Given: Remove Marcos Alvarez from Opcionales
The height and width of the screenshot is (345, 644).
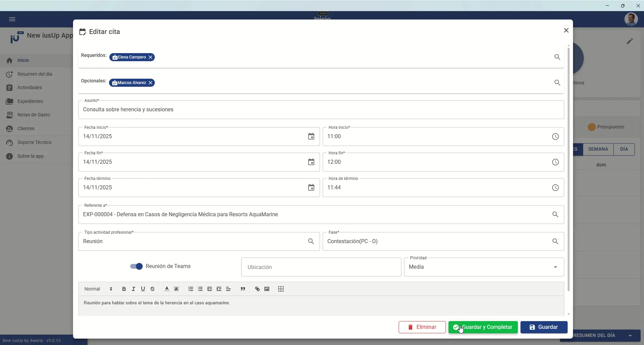Looking at the screenshot, I should (151, 83).
